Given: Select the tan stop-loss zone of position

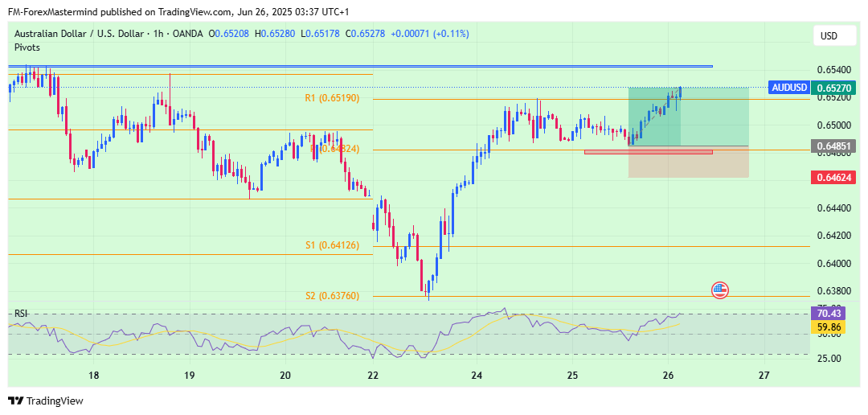Looking at the screenshot, I should pos(688,162).
